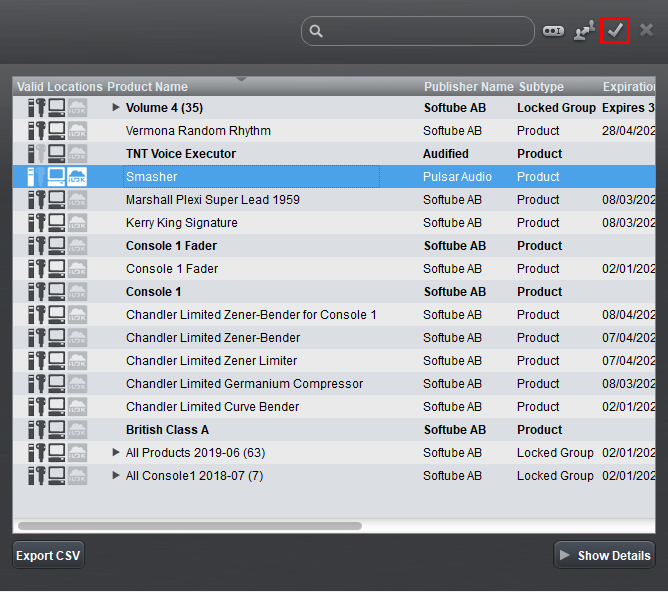Click the computer icon on Volume 4 row
668x592 pixels.
click(56, 107)
